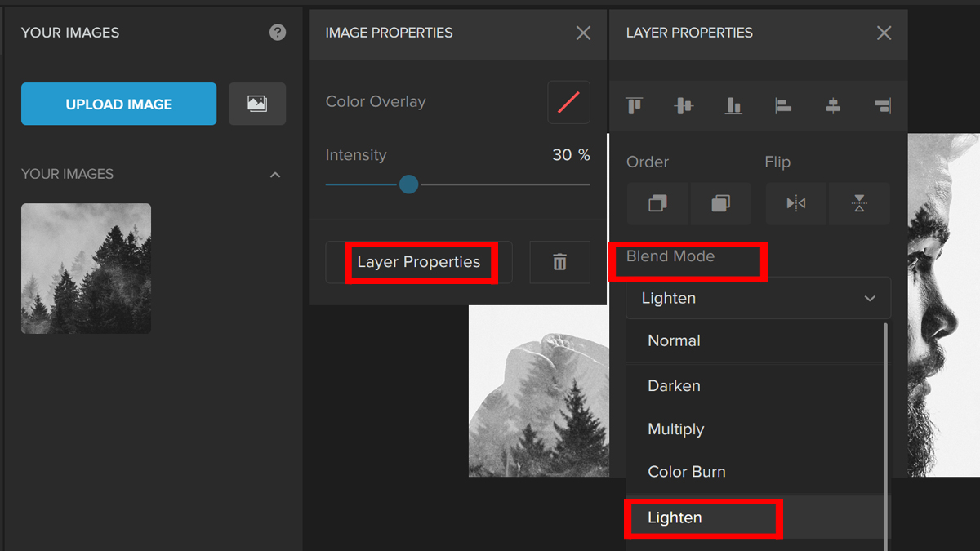The image size is (980, 551).
Task: Open Layer Properties button
Action: pos(419,262)
